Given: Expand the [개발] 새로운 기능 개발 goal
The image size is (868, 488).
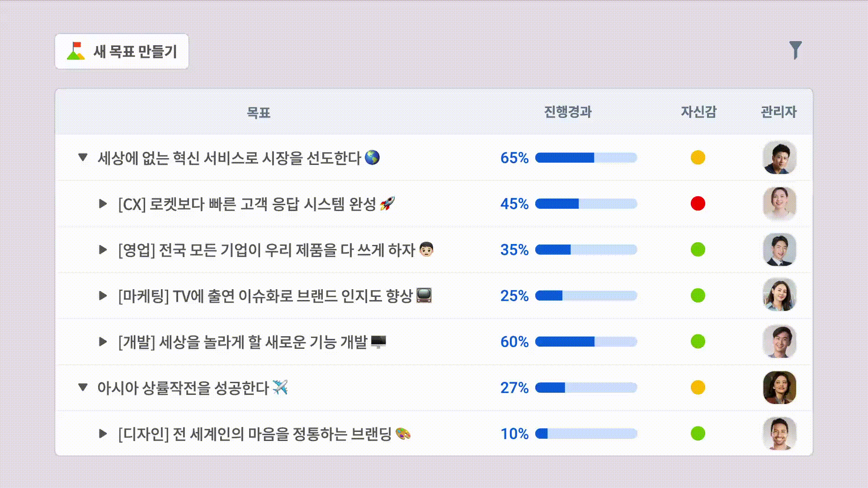Looking at the screenshot, I should [x=103, y=342].
